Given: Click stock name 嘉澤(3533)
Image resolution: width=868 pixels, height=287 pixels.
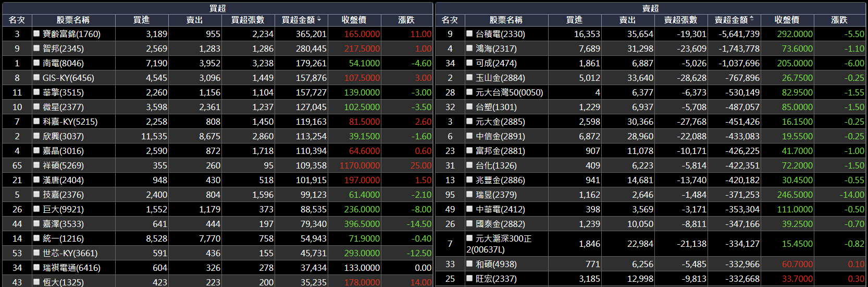Looking at the screenshot, I should click(63, 224).
